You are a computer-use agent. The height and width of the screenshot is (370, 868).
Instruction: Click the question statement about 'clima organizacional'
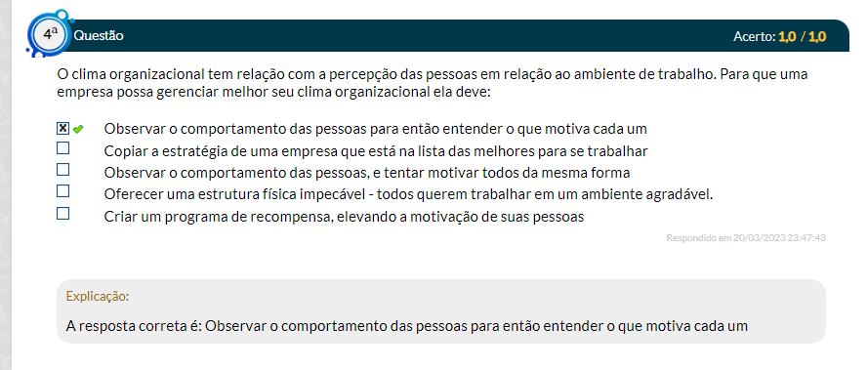click(x=433, y=83)
